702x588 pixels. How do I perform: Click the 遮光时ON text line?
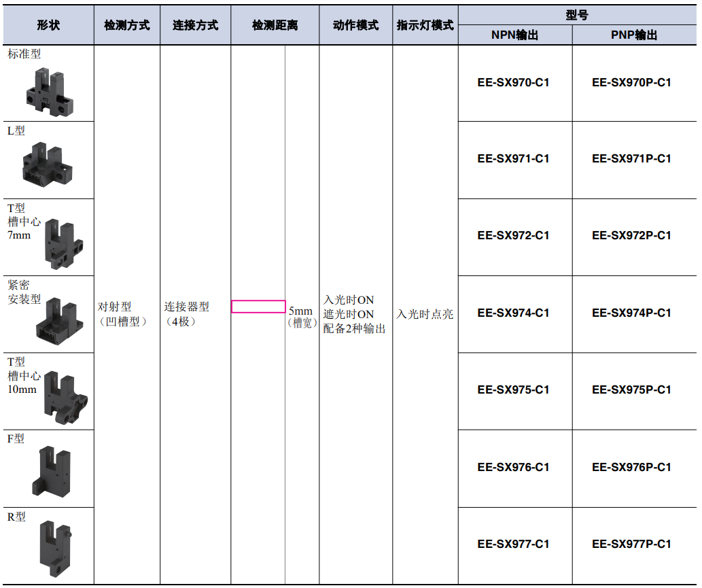point(349,314)
